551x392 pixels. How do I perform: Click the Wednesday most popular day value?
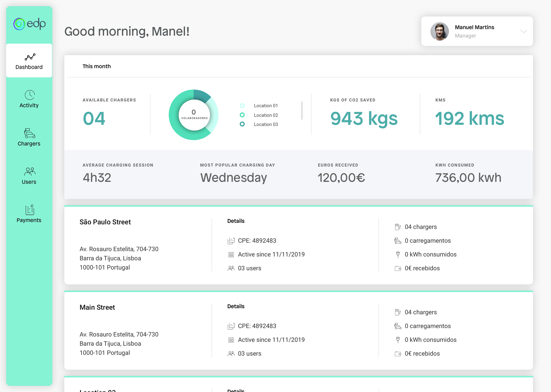(234, 178)
